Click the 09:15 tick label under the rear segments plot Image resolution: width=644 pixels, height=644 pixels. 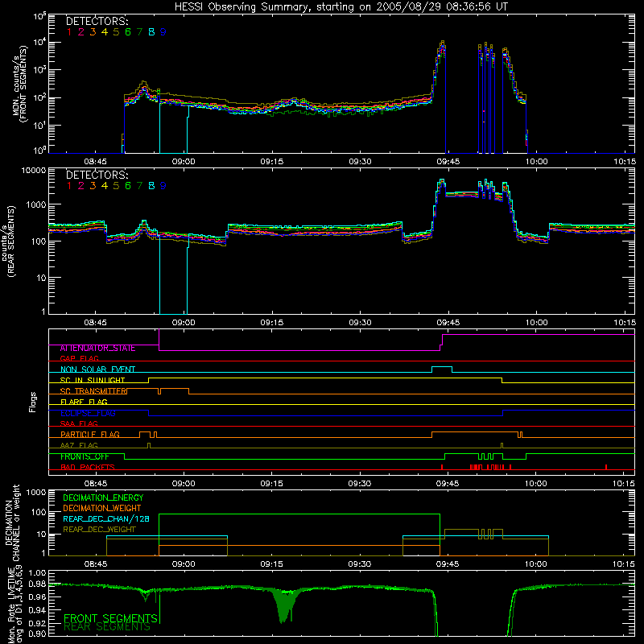click(271, 323)
